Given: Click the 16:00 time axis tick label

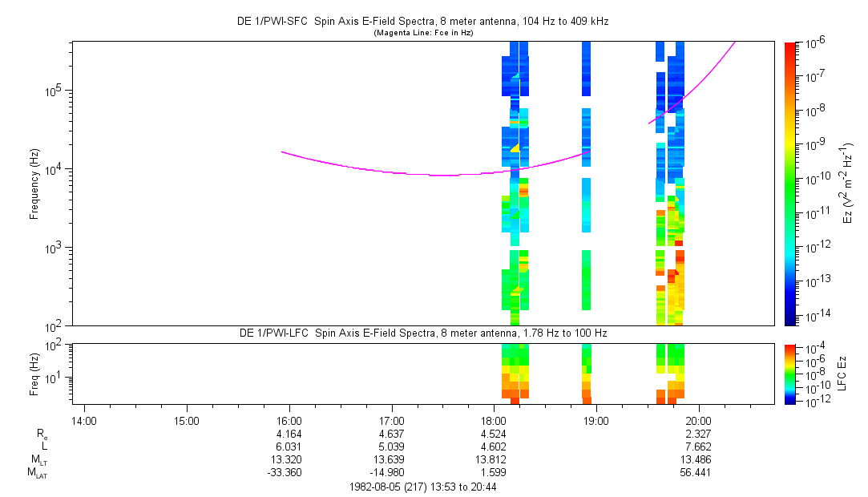Looking at the screenshot, I should pyautogui.click(x=289, y=420).
